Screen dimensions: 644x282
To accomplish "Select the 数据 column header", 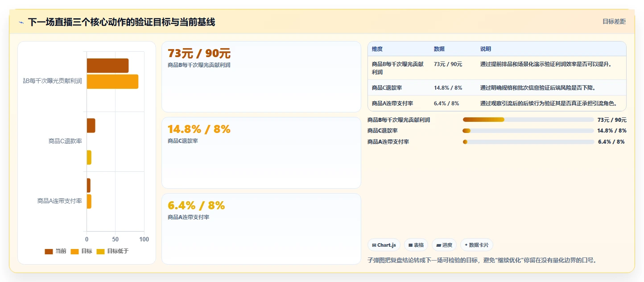I will point(439,49).
